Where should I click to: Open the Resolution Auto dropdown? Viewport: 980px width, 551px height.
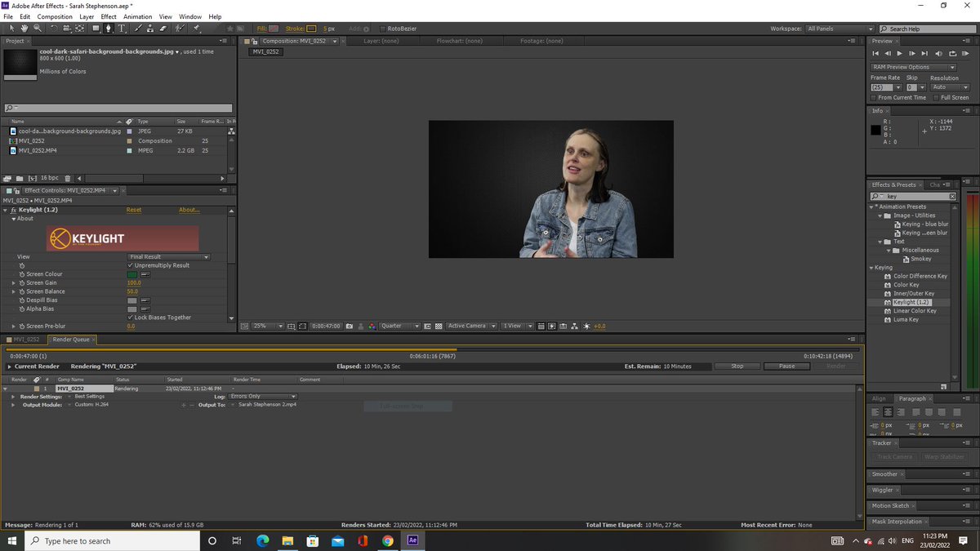pos(950,87)
